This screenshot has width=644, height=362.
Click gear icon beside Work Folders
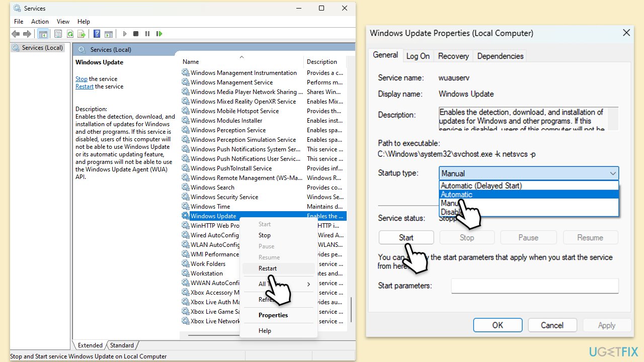click(186, 263)
